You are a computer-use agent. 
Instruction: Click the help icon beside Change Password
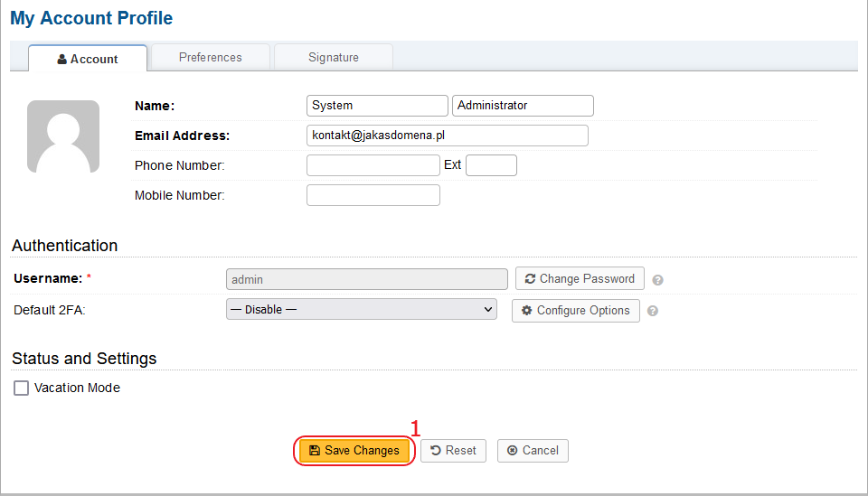(657, 280)
